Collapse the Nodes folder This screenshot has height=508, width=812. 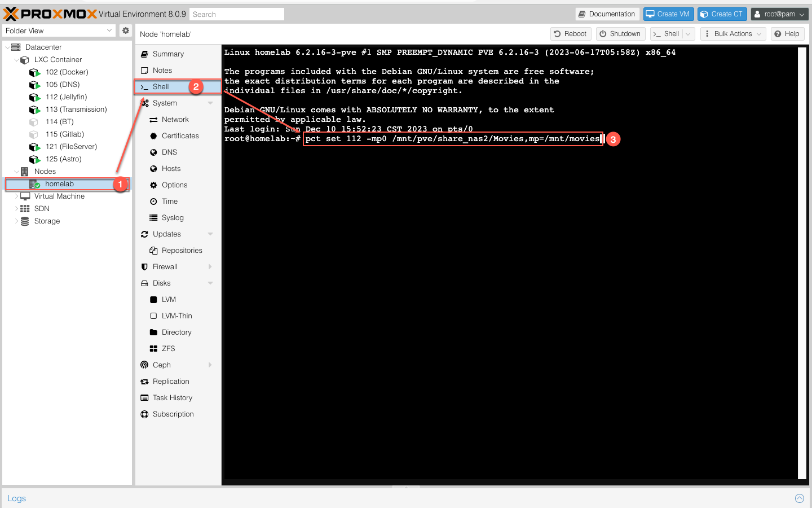point(16,172)
